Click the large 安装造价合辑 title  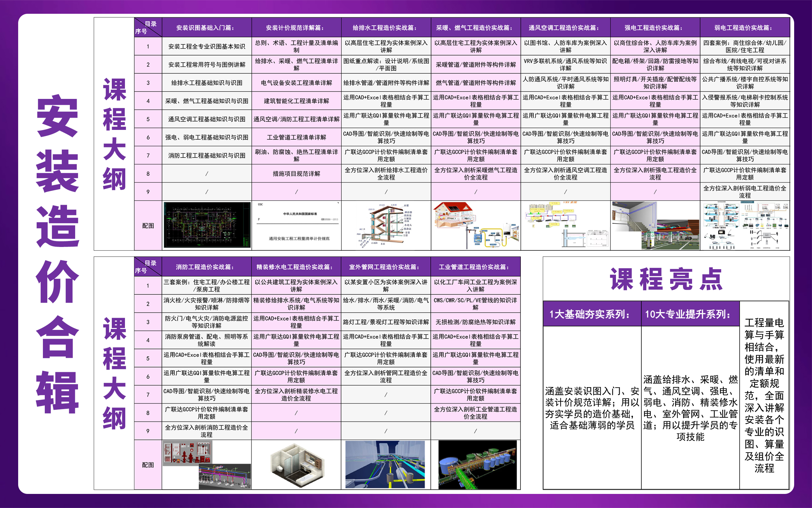pyautogui.click(x=58, y=254)
